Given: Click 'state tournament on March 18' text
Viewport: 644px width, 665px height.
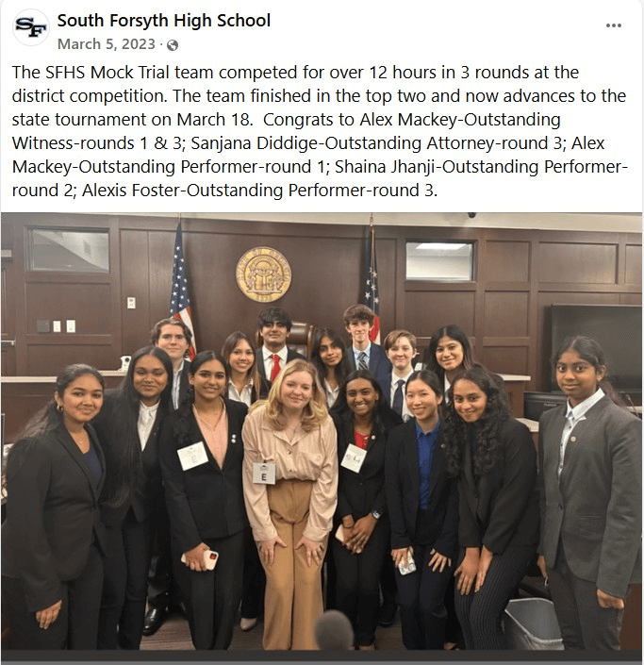Looking at the screenshot, I should click(131, 120).
